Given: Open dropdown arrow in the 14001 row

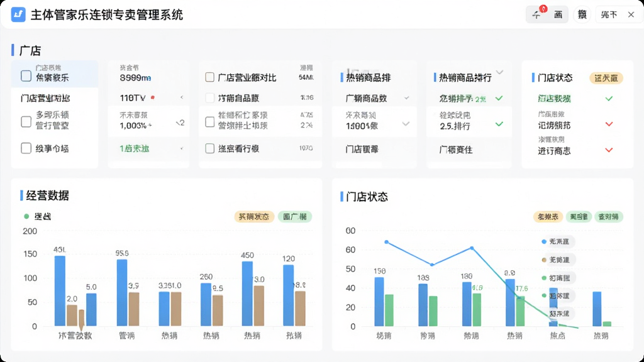Looking at the screenshot, I should click(406, 124).
